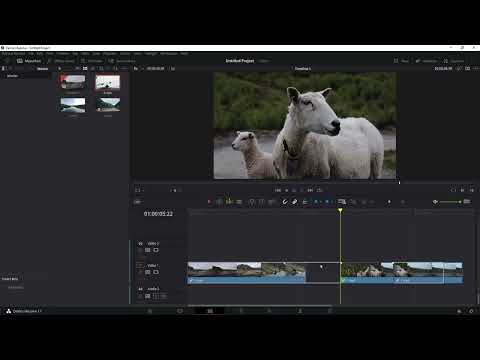The image size is (480, 360).
Task: Open the Inspector panel
Action: pyautogui.click(x=454, y=61)
